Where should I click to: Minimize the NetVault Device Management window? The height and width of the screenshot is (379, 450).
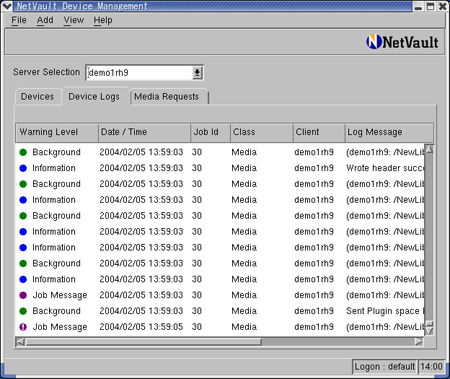click(x=418, y=6)
